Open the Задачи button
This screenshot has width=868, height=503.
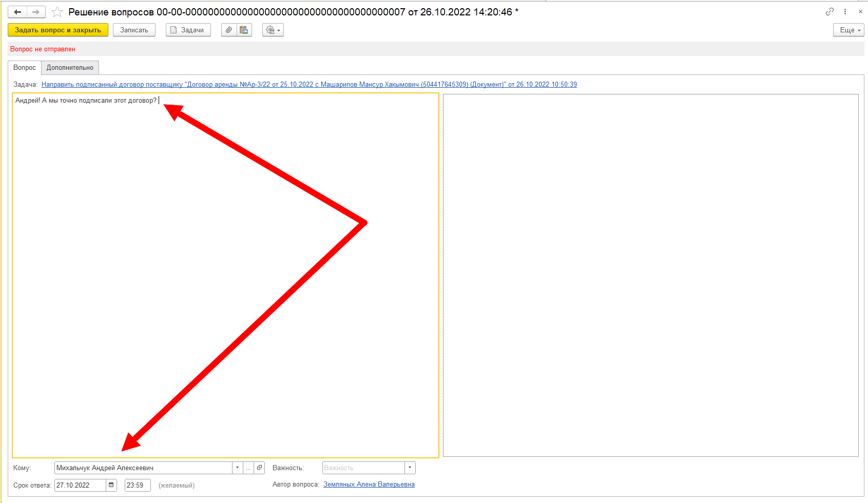tap(188, 30)
